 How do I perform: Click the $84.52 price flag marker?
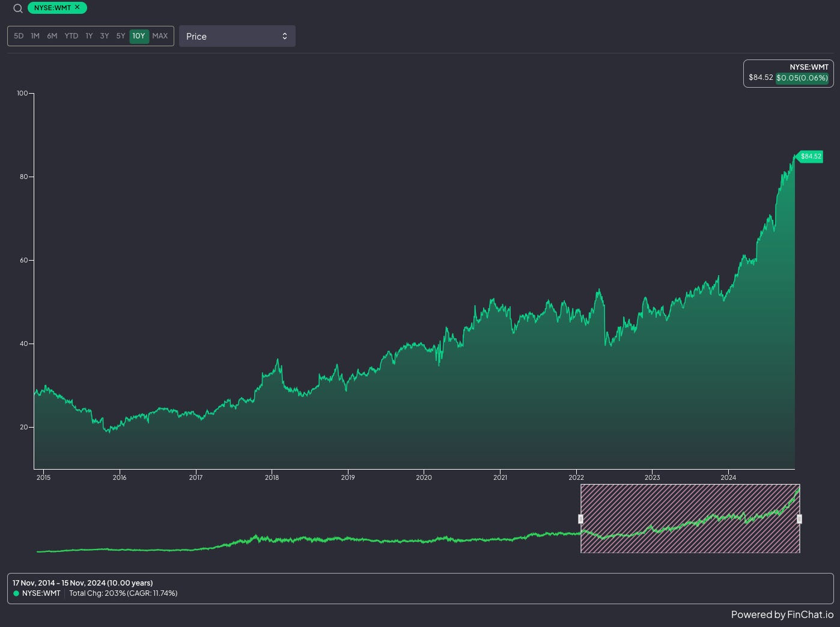809,157
